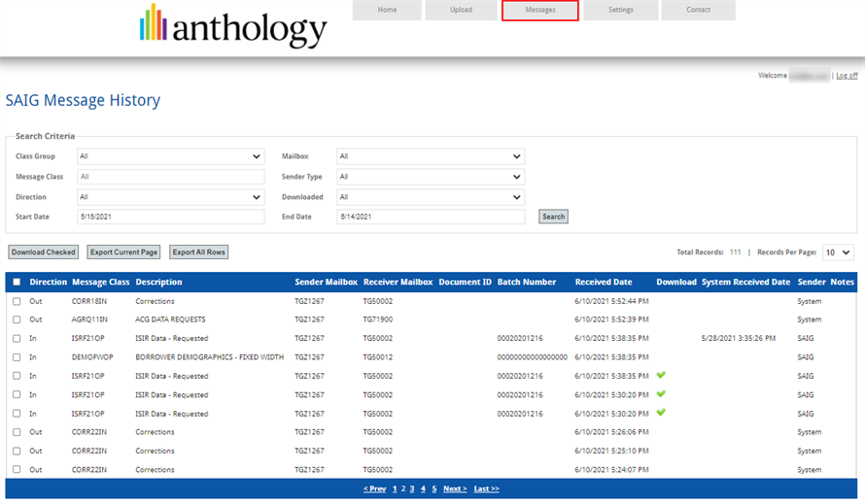Image resolution: width=865 pixels, height=504 pixels.
Task: Click the Download Checked button
Action: click(x=44, y=252)
